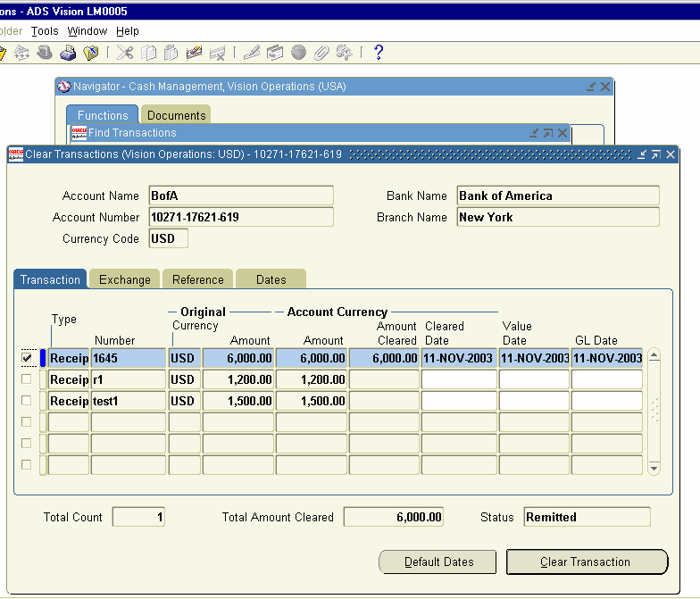
Task: Click the Oracle icon on the Clear Transactions title bar
Action: [x=16, y=154]
